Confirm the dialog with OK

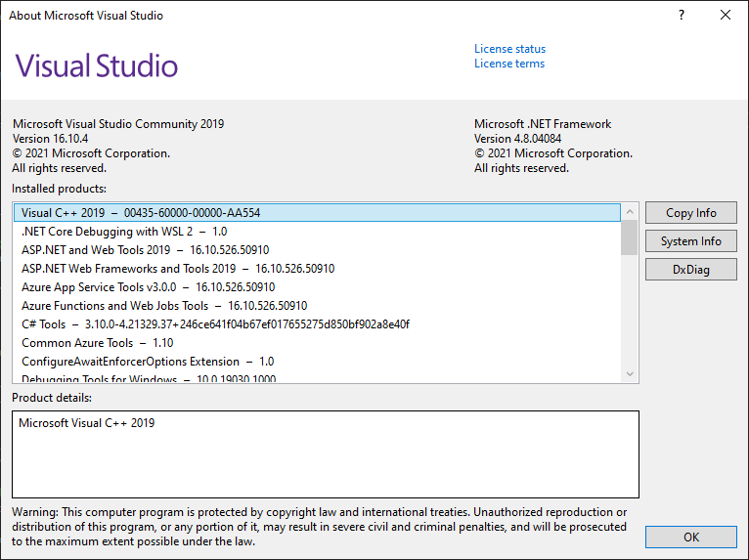pos(690,538)
